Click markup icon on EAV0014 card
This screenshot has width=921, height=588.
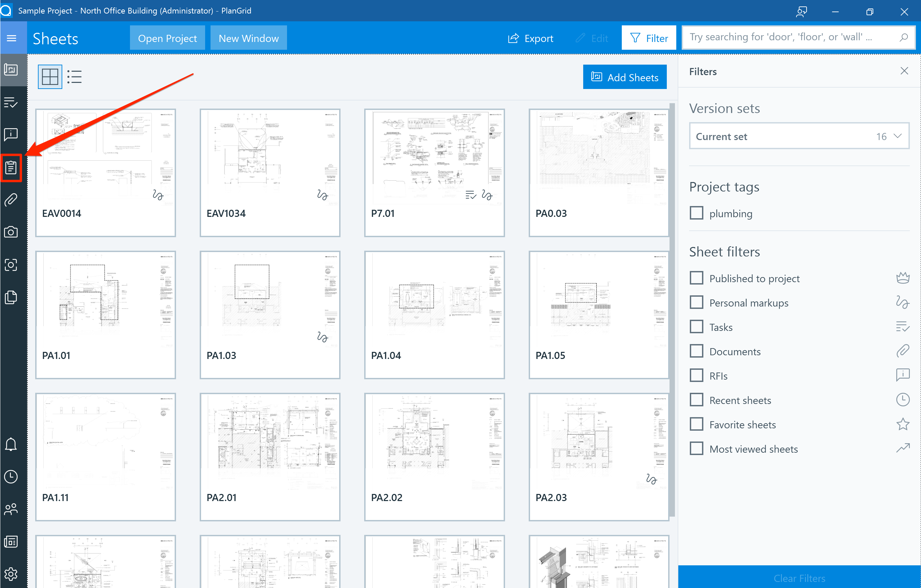pyautogui.click(x=158, y=195)
